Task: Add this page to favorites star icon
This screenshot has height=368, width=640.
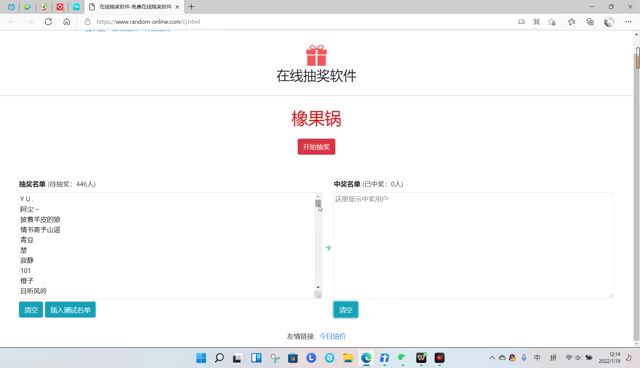Action: (x=552, y=22)
